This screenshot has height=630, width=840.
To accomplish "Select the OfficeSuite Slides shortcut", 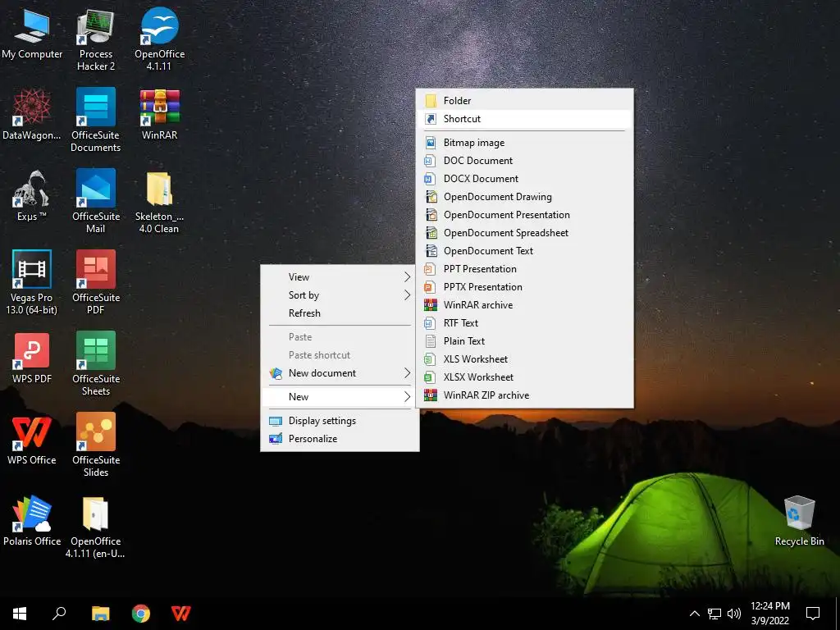I will (95, 445).
